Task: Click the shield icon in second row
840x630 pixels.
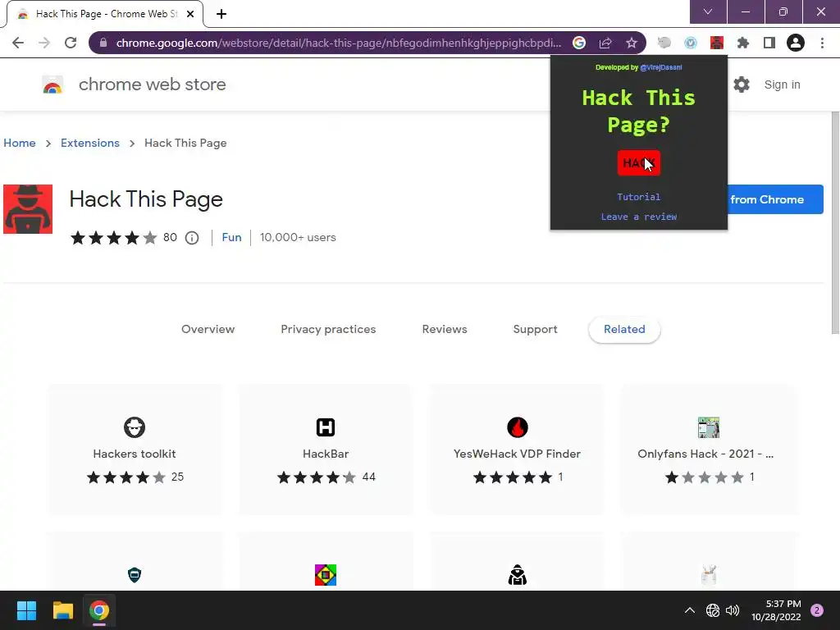Action: click(135, 575)
